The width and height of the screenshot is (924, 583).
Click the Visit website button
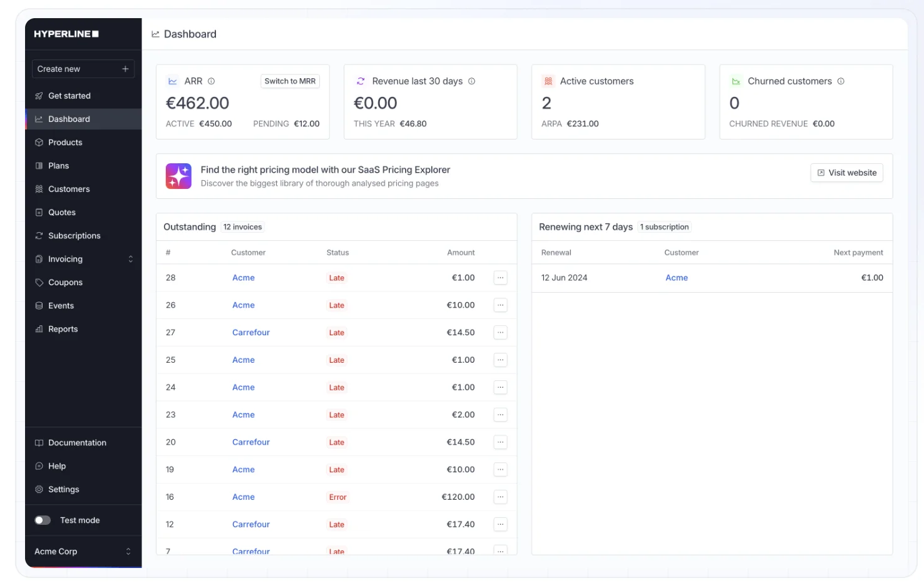point(846,173)
